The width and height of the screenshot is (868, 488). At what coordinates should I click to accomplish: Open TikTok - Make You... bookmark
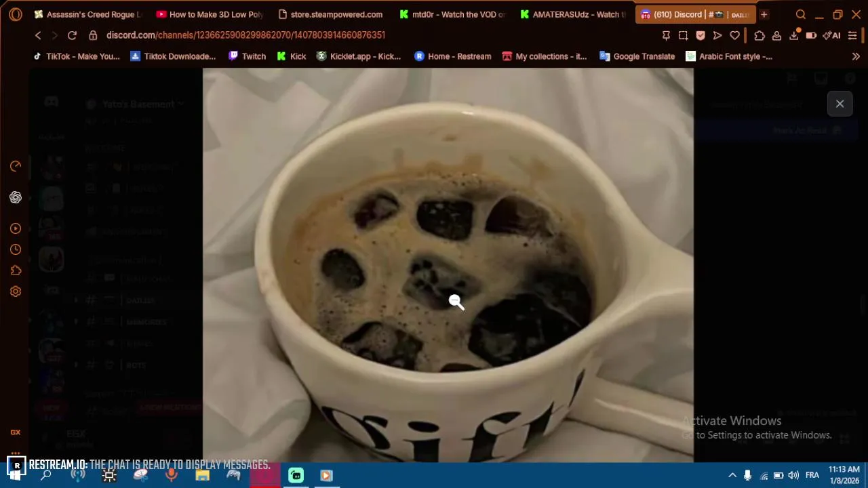[x=76, y=56]
